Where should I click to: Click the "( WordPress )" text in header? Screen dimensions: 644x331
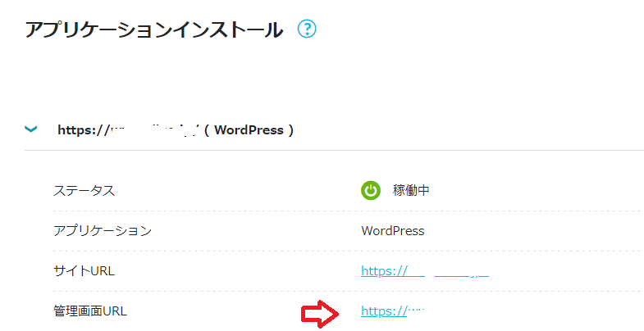(249, 129)
